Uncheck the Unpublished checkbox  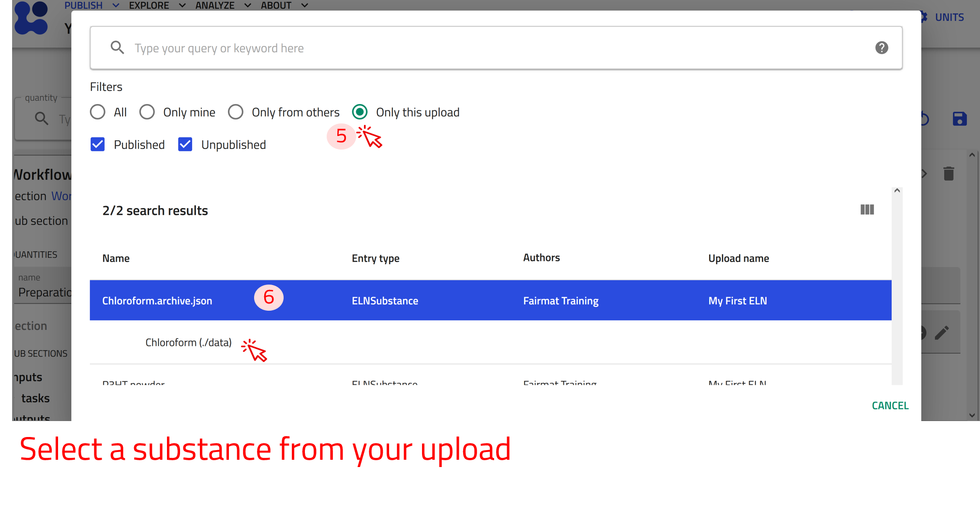pyautogui.click(x=185, y=145)
